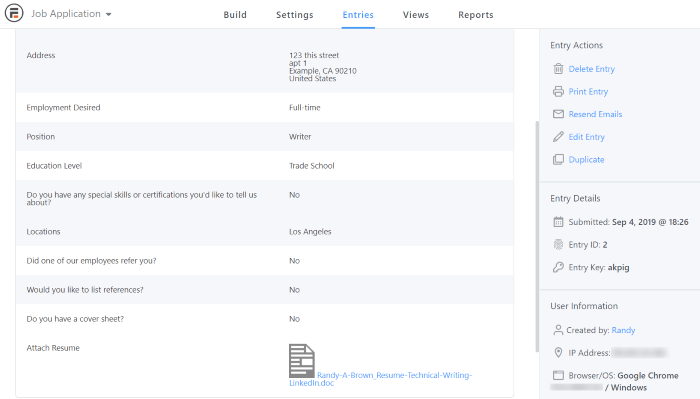Click the resume document file icon
This screenshot has height=399, width=700.
(302, 361)
